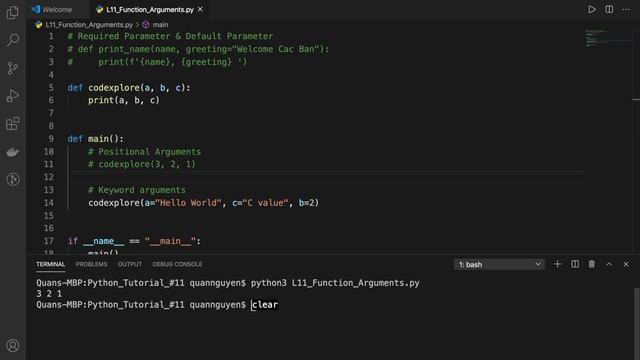The width and height of the screenshot is (640, 360).
Task: Kill terminal with trash icon
Action: (591, 264)
